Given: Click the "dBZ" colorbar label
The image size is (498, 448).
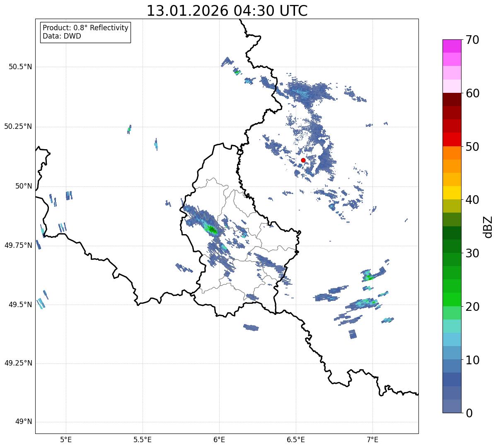Looking at the screenshot, I should point(488,226).
